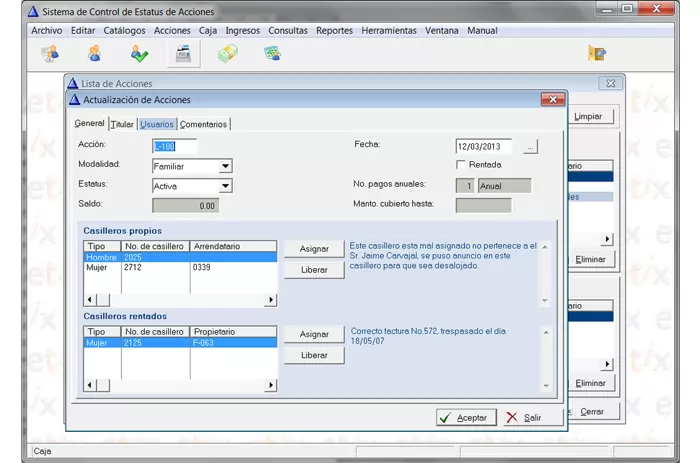Click the exit door icon in toolbar
The image size is (700, 463).
pos(597,54)
